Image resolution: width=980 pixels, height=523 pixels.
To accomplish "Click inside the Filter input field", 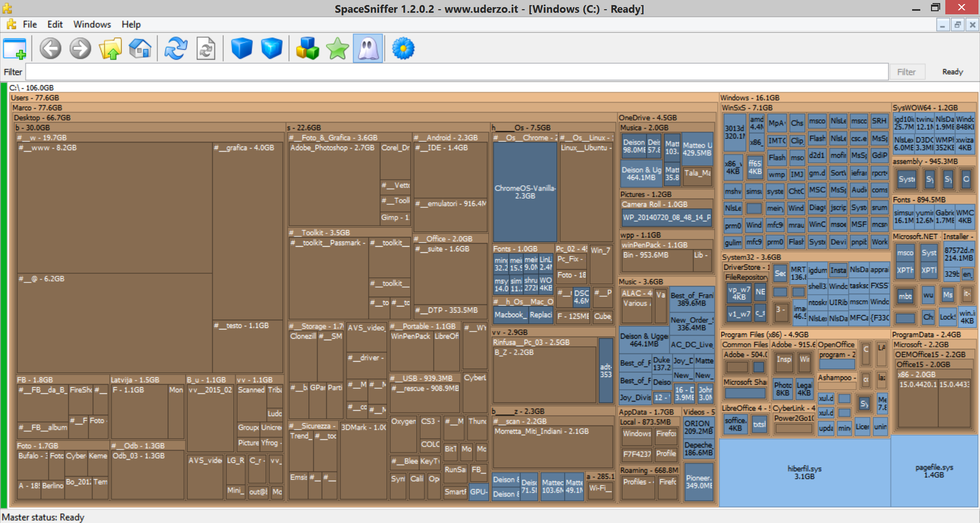I will 457,72.
